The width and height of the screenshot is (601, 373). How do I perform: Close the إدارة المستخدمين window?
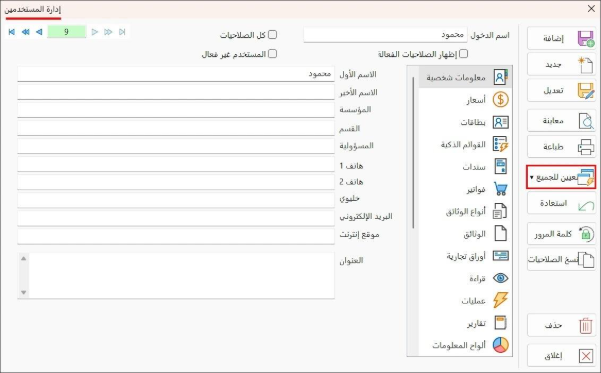click(591, 9)
